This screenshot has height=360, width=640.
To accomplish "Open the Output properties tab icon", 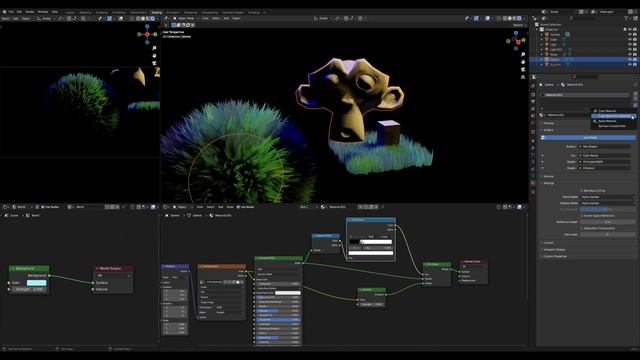I will (x=533, y=102).
